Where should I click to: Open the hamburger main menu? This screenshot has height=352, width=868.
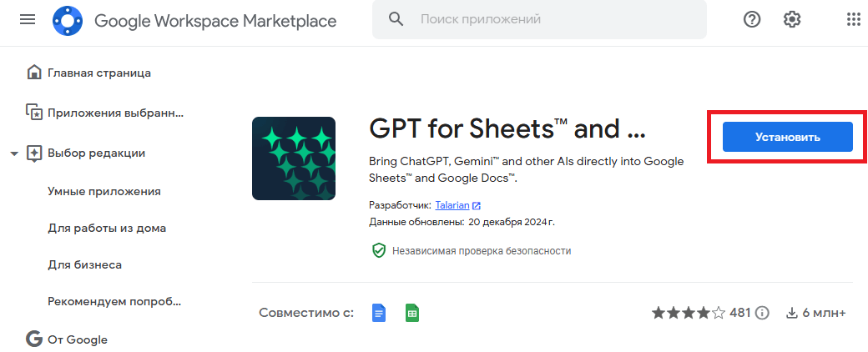(28, 19)
